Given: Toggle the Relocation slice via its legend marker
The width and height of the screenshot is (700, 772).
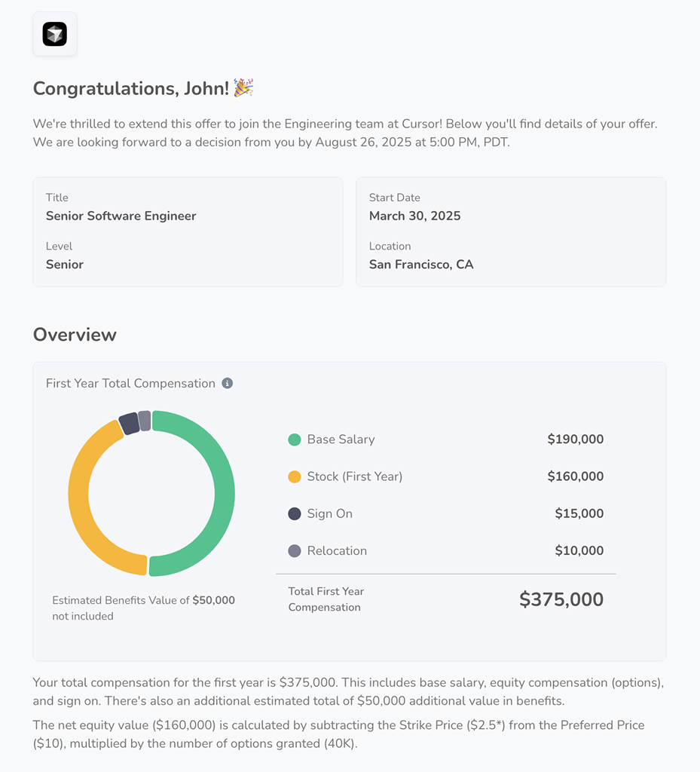Looking at the screenshot, I should click(x=294, y=551).
